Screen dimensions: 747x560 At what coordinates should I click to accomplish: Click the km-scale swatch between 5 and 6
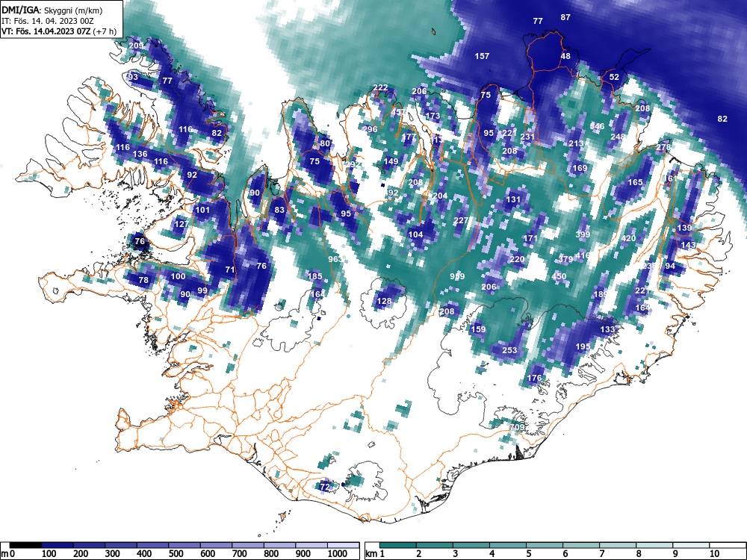pos(544,545)
